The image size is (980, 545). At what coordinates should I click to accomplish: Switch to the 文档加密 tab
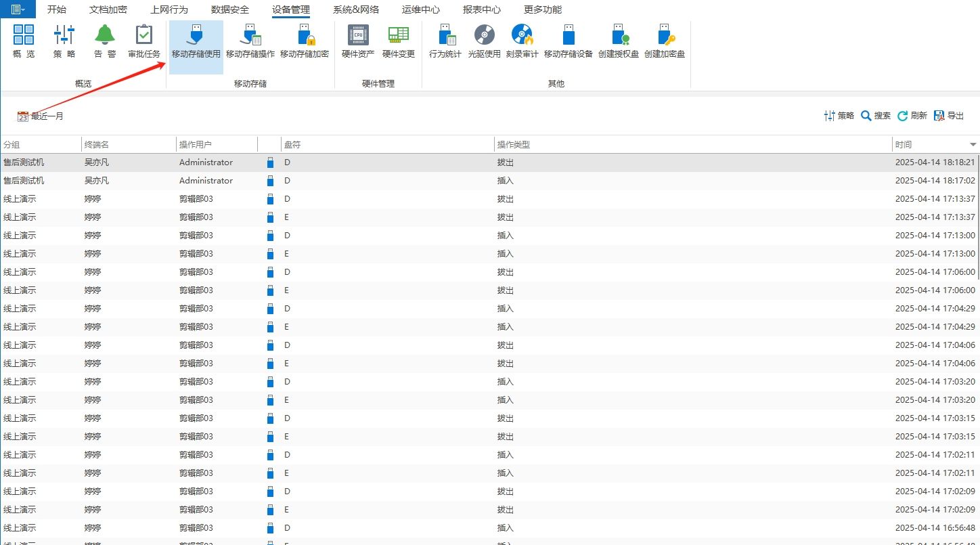click(108, 9)
